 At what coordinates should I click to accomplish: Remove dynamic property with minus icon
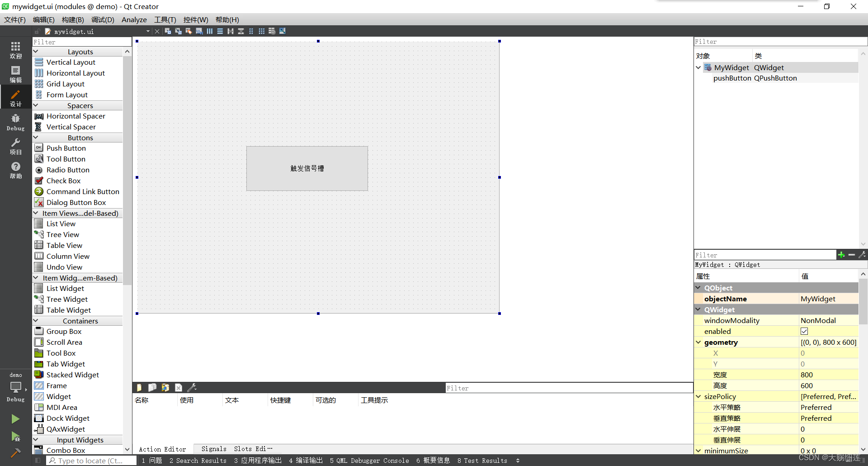(x=852, y=255)
